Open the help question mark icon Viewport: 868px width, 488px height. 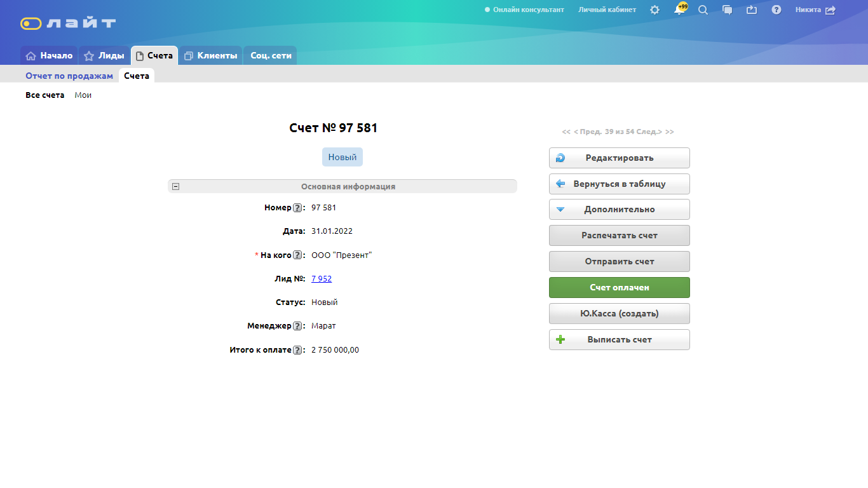pos(776,10)
